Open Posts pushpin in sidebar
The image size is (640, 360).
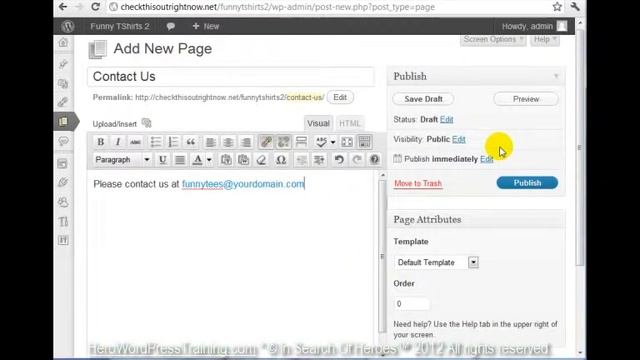63,64
